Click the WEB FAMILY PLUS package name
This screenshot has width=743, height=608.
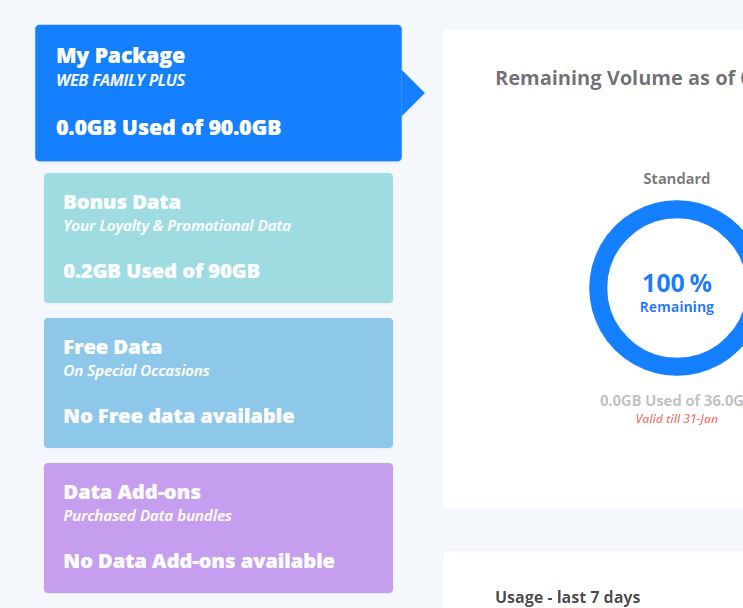pyautogui.click(x=121, y=80)
